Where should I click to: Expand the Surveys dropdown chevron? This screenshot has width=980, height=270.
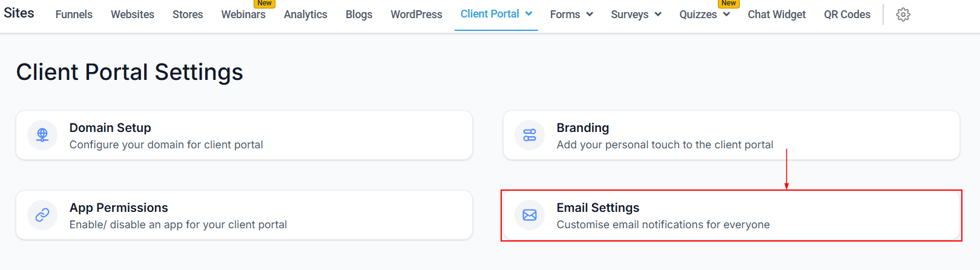658,15
